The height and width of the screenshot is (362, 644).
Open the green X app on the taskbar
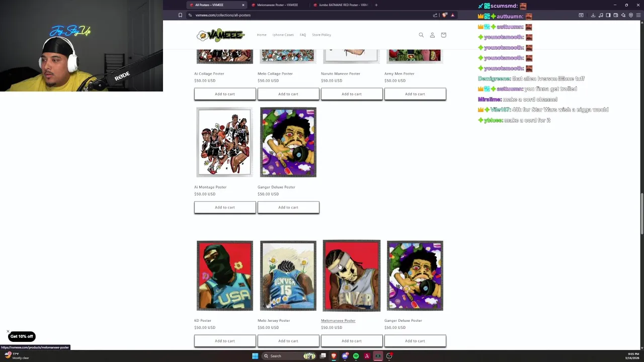[x=378, y=356]
